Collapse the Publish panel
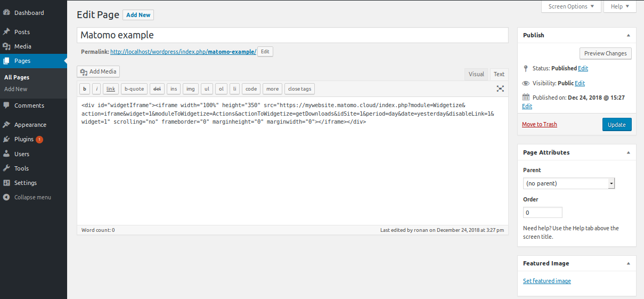 [628, 35]
